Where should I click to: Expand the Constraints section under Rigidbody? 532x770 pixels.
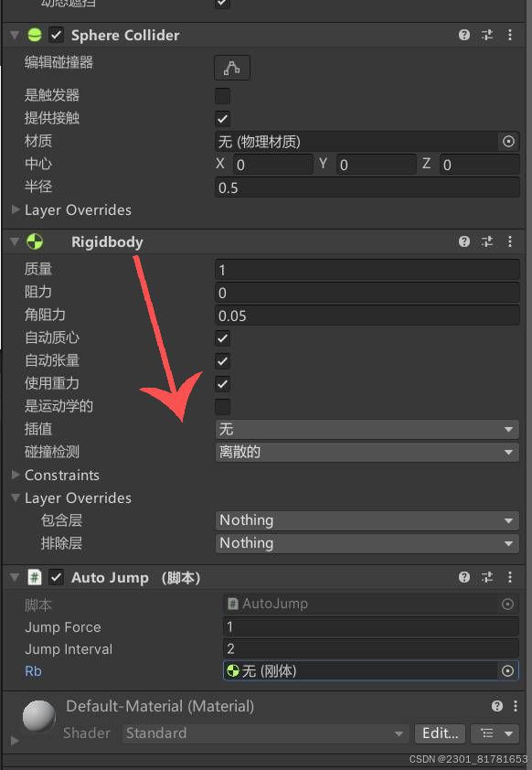(x=61, y=476)
